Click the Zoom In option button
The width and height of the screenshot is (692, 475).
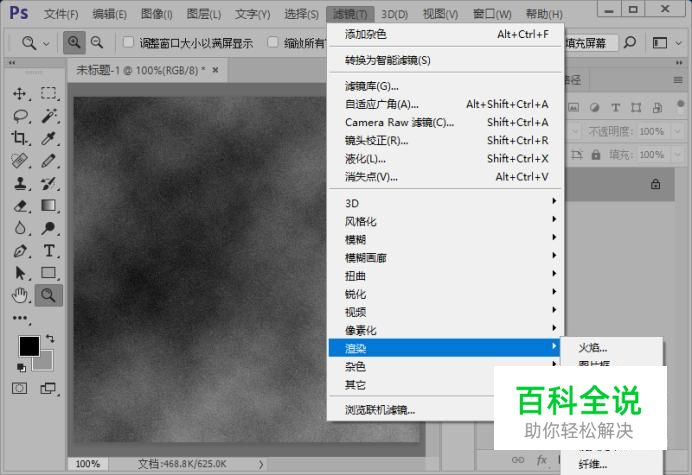point(74,43)
